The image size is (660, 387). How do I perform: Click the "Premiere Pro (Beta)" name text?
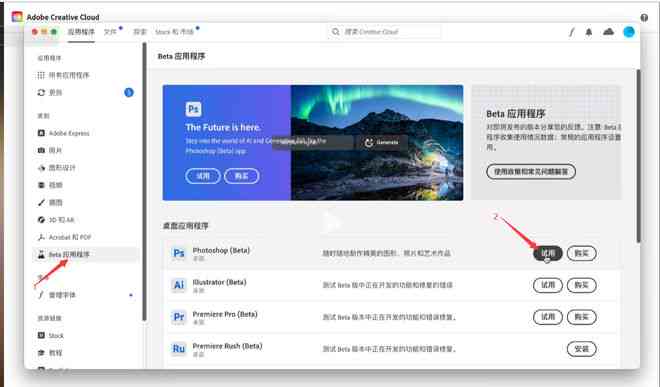(x=225, y=314)
